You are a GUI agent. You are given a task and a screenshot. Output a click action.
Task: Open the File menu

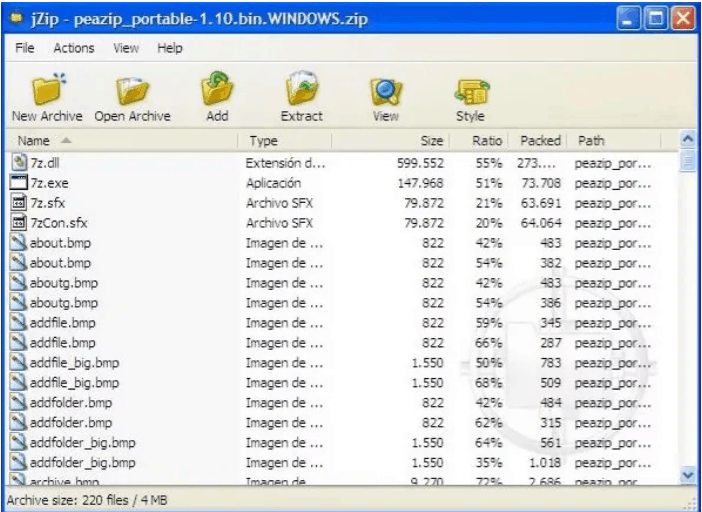tap(26, 48)
